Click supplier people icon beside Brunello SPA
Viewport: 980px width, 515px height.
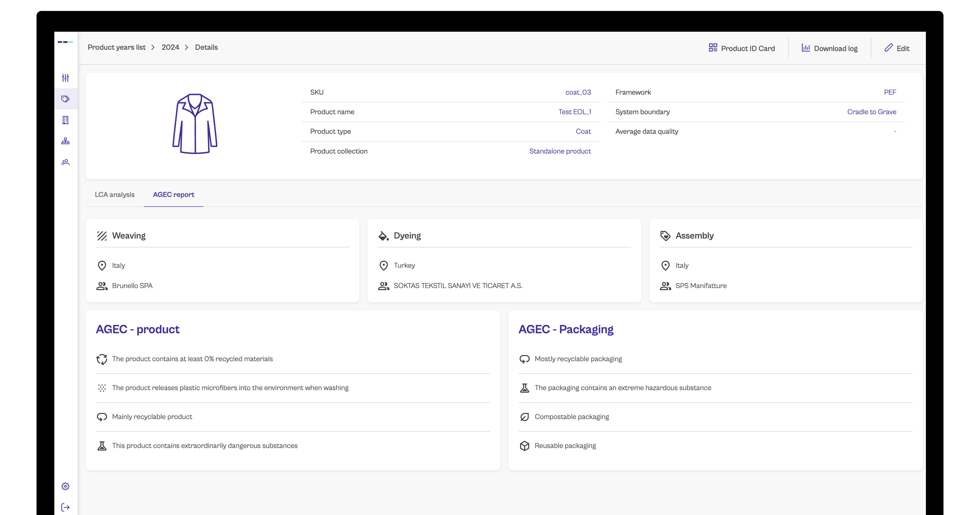[102, 286]
